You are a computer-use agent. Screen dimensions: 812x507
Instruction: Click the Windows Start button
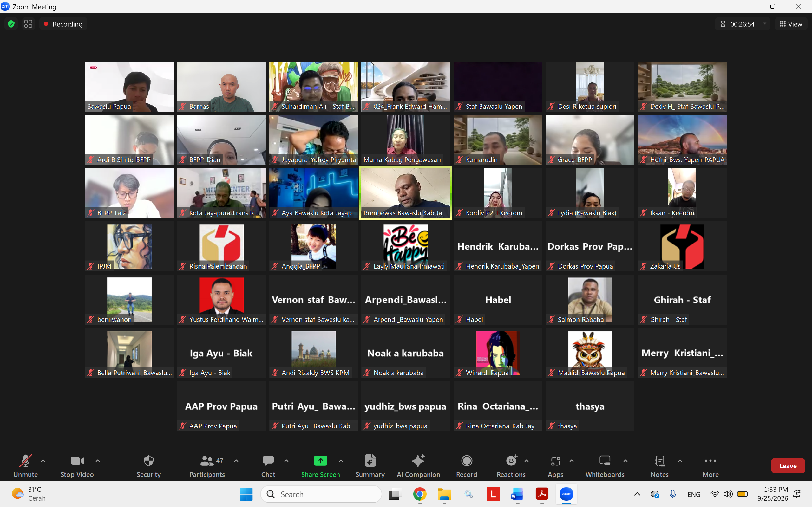click(246, 494)
